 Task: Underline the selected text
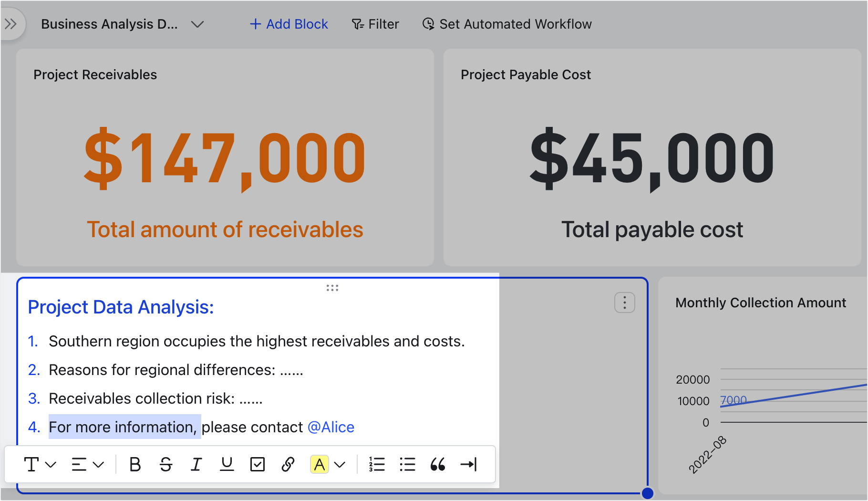[227, 464]
